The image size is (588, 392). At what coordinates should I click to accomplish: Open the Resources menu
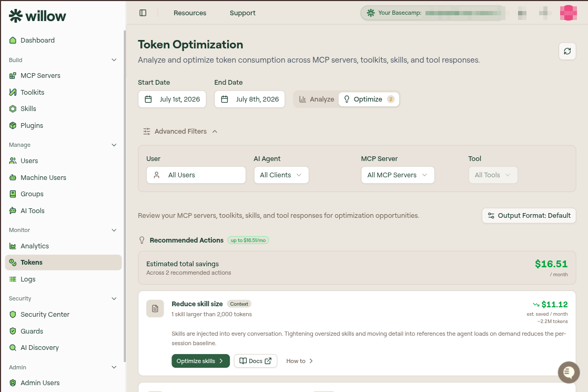pos(190,13)
